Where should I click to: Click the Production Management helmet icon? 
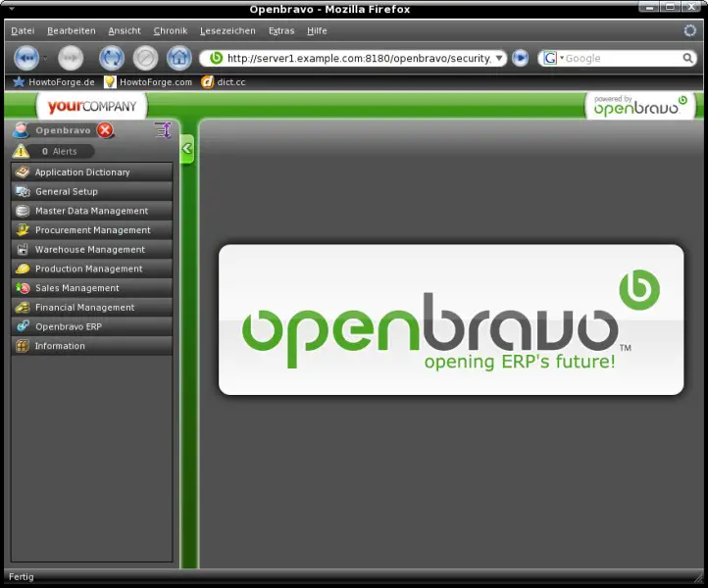[x=23, y=269]
